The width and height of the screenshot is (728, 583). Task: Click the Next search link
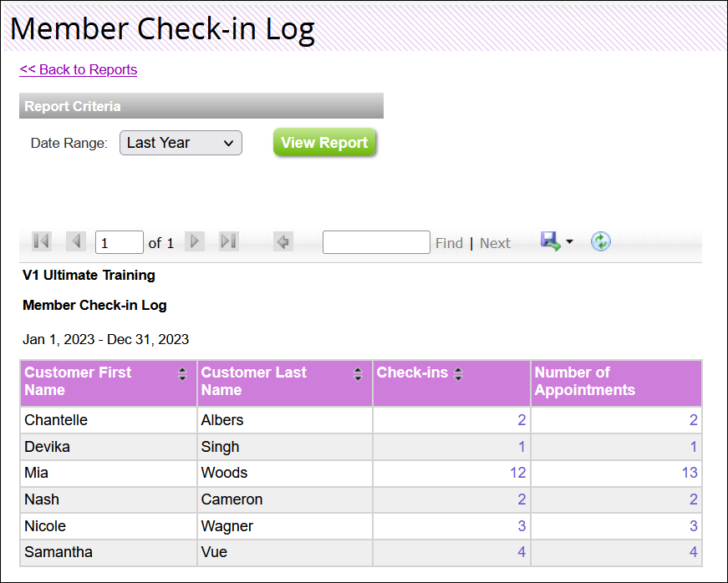click(495, 243)
